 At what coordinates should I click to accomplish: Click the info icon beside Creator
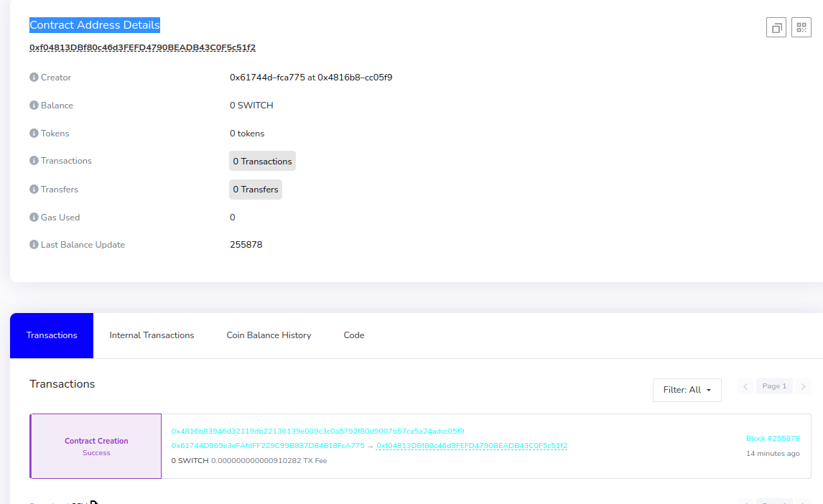click(32, 77)
